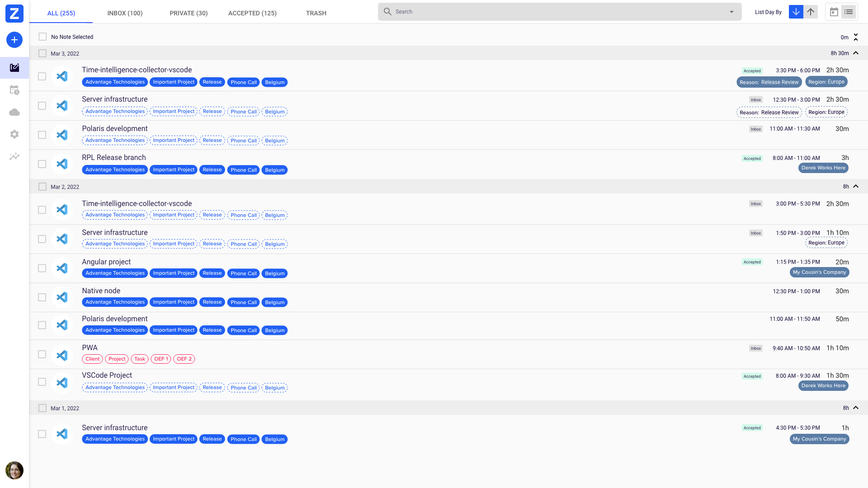
Task: Check the Angular project note
Action: click(42, 268)
